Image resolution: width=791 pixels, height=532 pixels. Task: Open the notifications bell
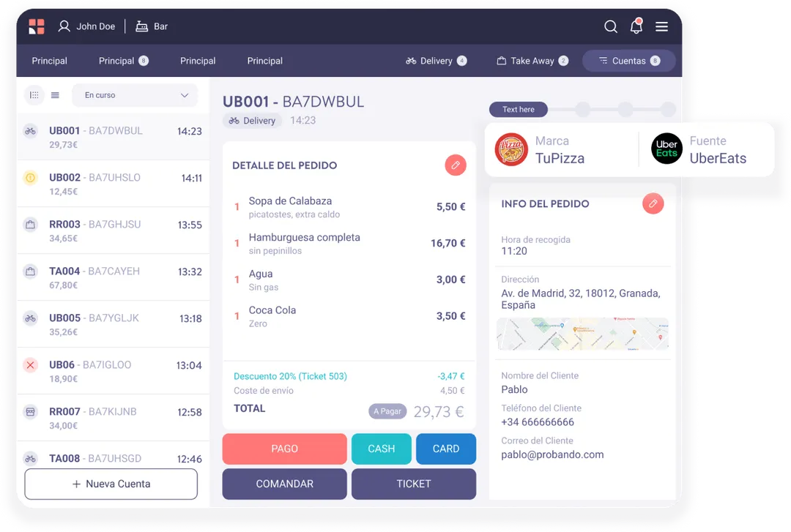pyautogui.click(x=636, y=26)
